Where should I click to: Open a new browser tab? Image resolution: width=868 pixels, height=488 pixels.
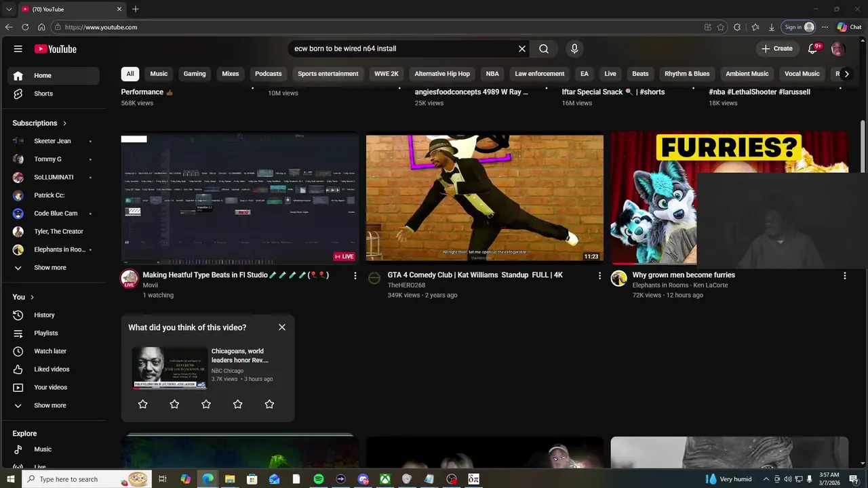point(136,9)
